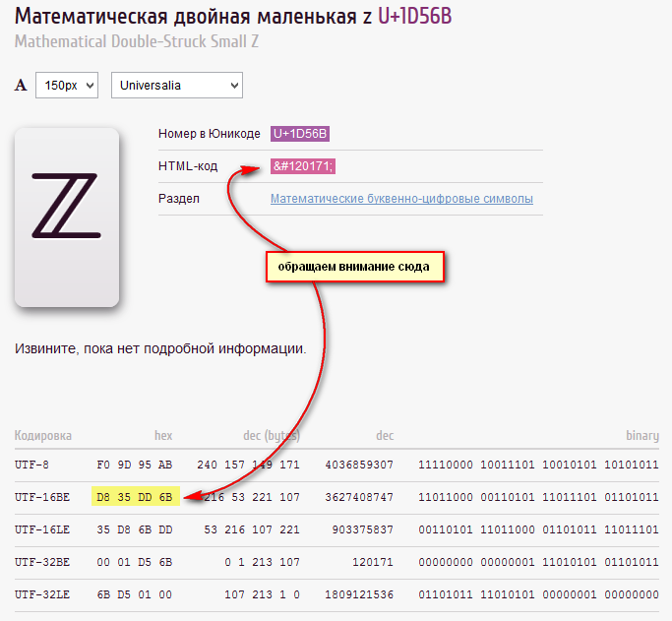Image resolution: width=672 pixels, height=621 pixels.
Task: Click decimal value 4036859307
Action: [x=359, y=465]
